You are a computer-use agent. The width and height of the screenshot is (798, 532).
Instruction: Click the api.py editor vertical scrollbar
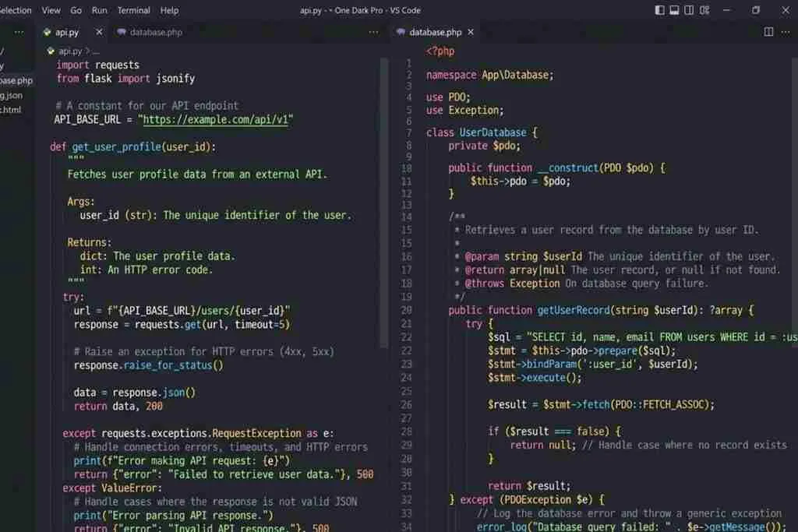click(x=384, y=203)
